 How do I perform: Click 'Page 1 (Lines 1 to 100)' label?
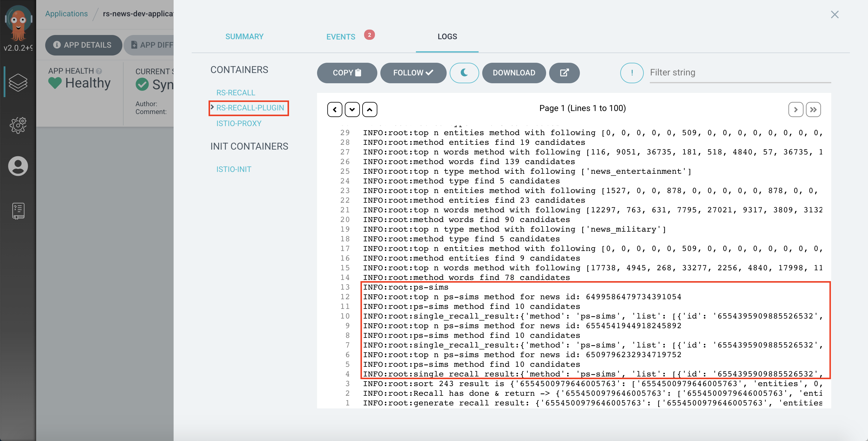pyautogui.click(x=582, y=108)
